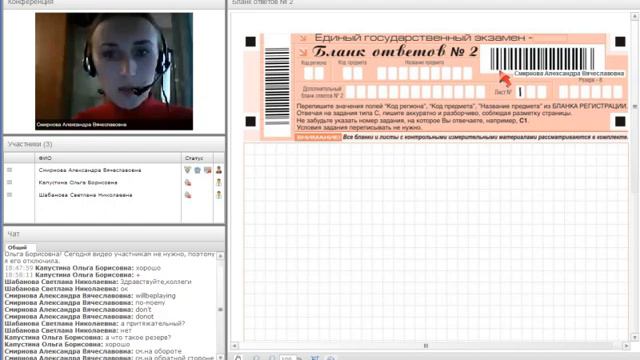The width and height of the screenshot is (640, 360).
Task: Open row menu icon for Капустина Ольга Борисовна
Action: pos(9,182)
